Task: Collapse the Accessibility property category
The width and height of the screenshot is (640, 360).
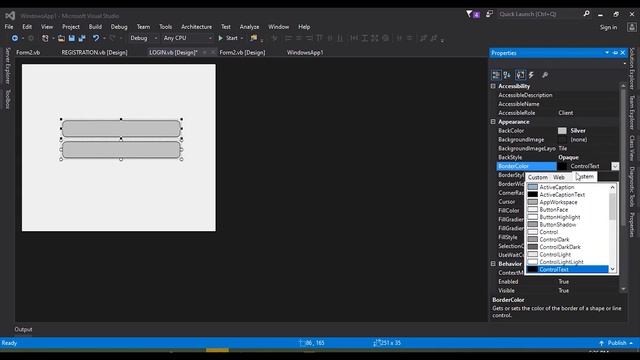Action: [493, 86]
